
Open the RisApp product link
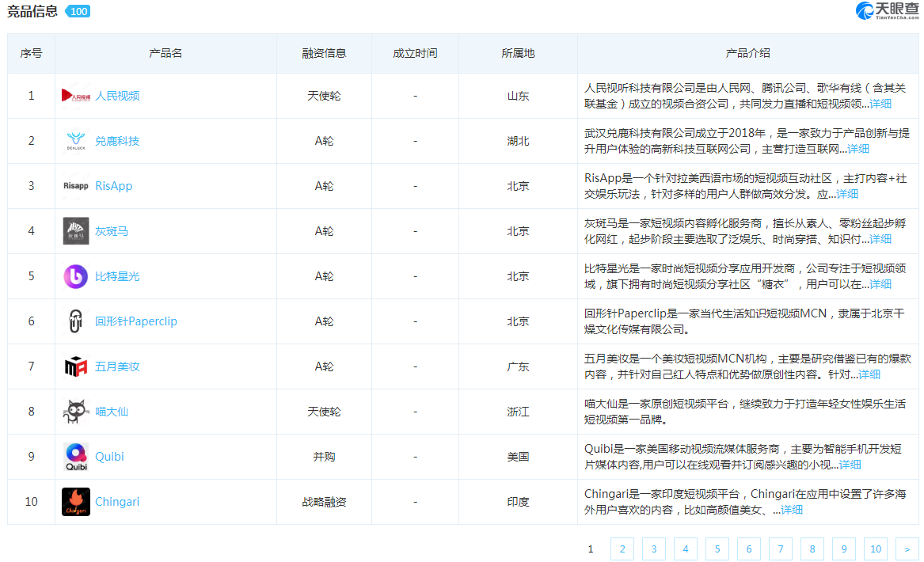(114, 185)
